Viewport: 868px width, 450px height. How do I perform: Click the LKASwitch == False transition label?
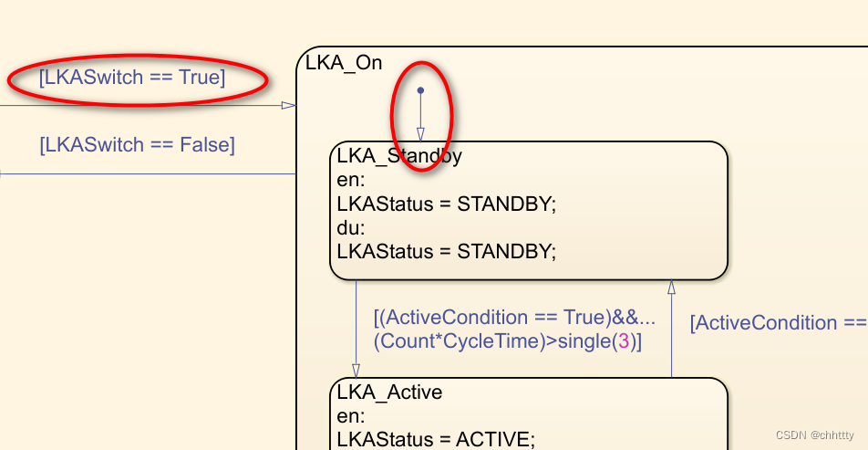pyautogui.click(x=137, y=144)
